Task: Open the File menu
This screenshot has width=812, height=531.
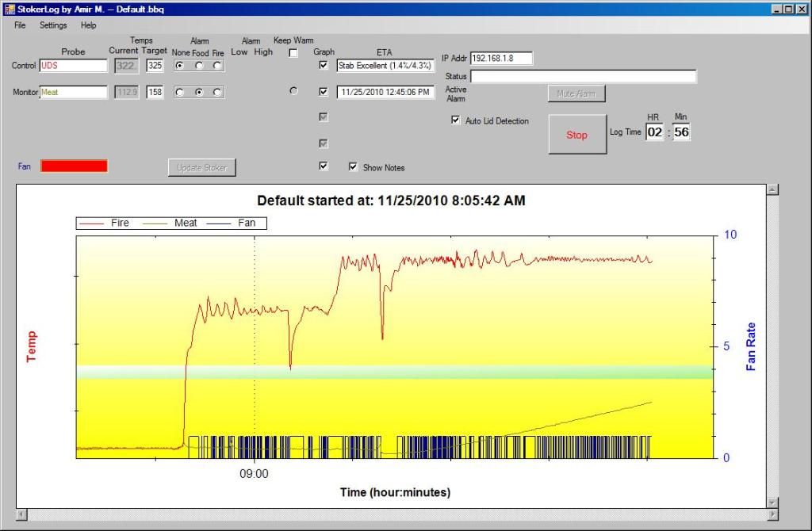Action: pyautogui.click(x=20, y=25)
